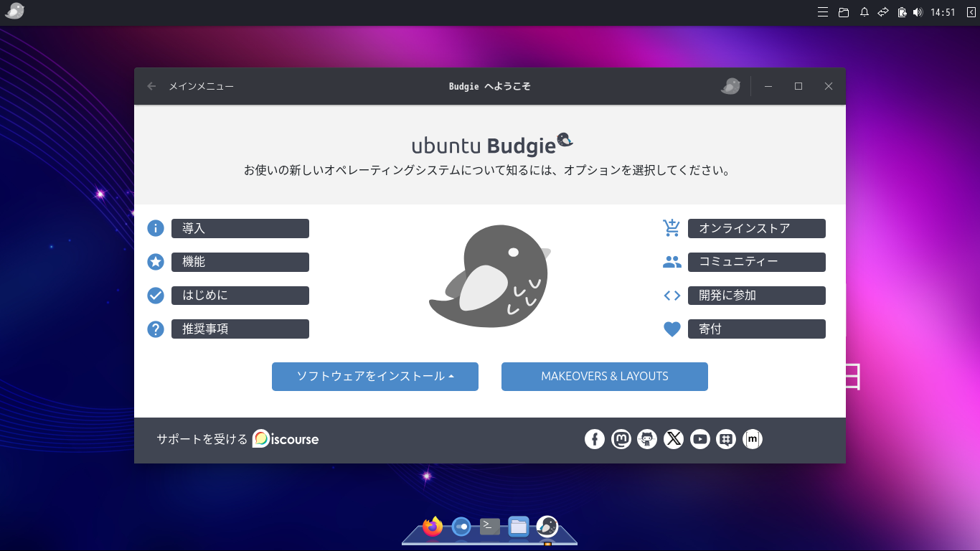980x551 pixels.
Task: Select the star icon beside 機能
Action: 156,262
